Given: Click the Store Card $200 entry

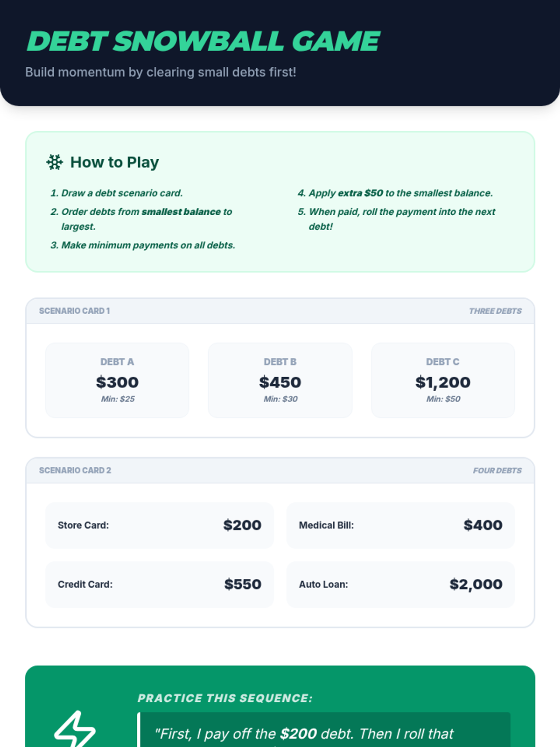Looking at the screenshot, I should pyautogui.click(x=159, y=525).
